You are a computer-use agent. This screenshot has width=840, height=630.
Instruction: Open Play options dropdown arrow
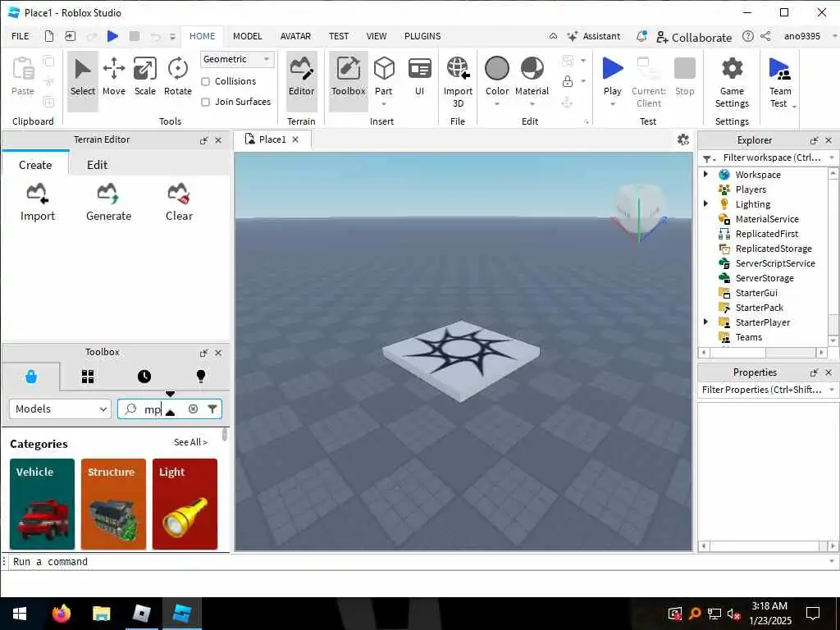point(612,104)
